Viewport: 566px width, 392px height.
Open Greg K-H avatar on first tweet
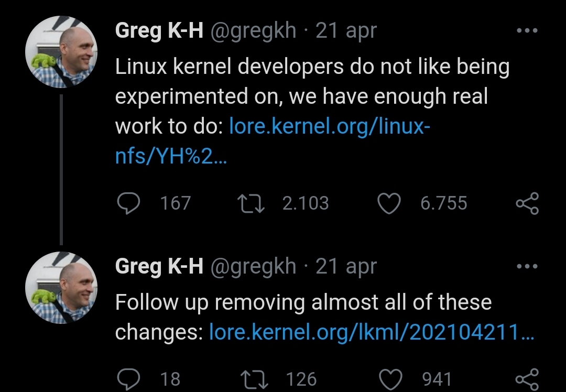coord(61,52)
